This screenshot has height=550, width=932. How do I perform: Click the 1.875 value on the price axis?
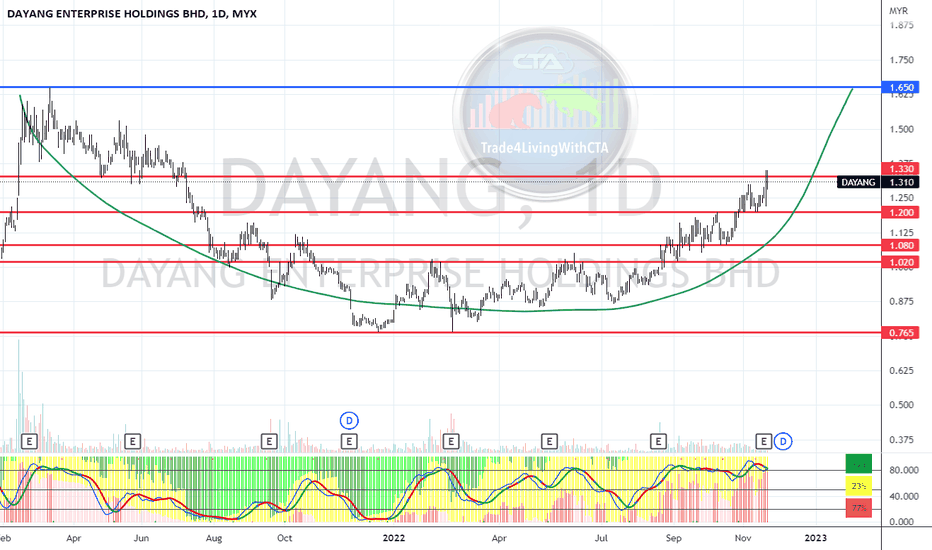click(x=902, y=25)
